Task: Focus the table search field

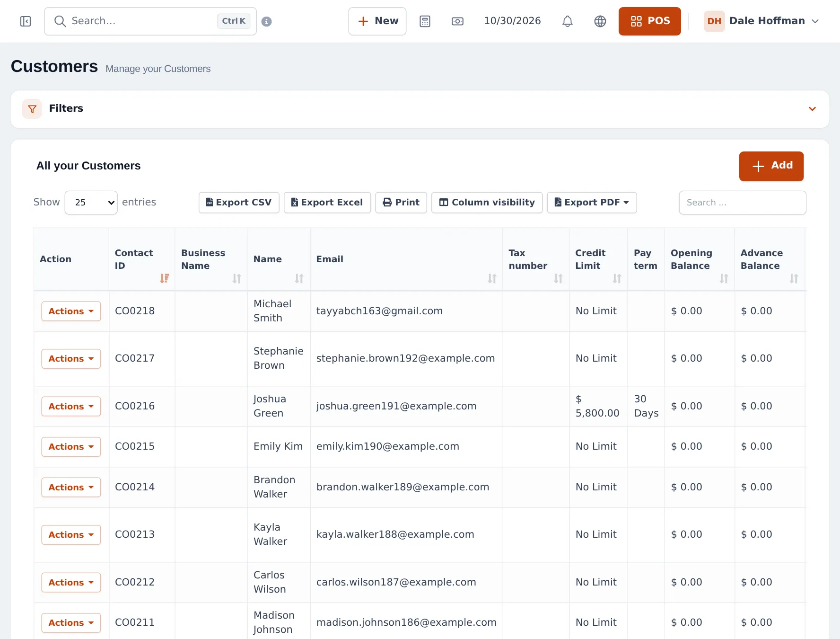Action: click(743, 203)
